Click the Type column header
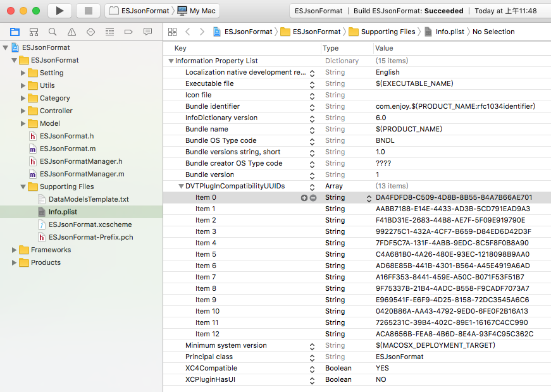Viewport: 551px width, 392px height. [331, 48]
